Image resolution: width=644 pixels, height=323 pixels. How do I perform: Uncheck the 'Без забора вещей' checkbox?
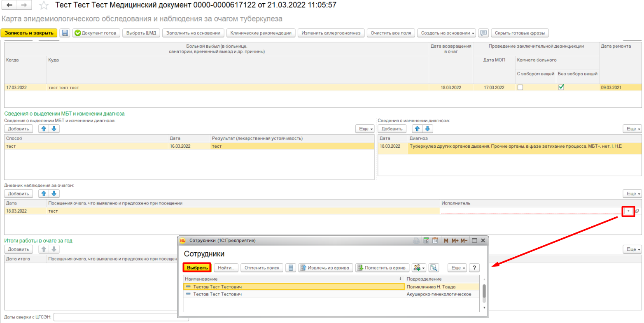tap(561, 87)
